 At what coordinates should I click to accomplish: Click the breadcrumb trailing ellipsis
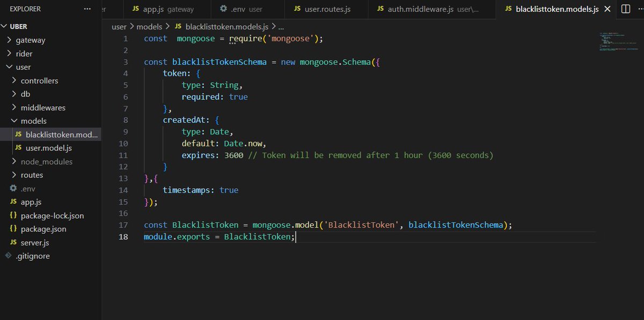(x=281, y=27)
